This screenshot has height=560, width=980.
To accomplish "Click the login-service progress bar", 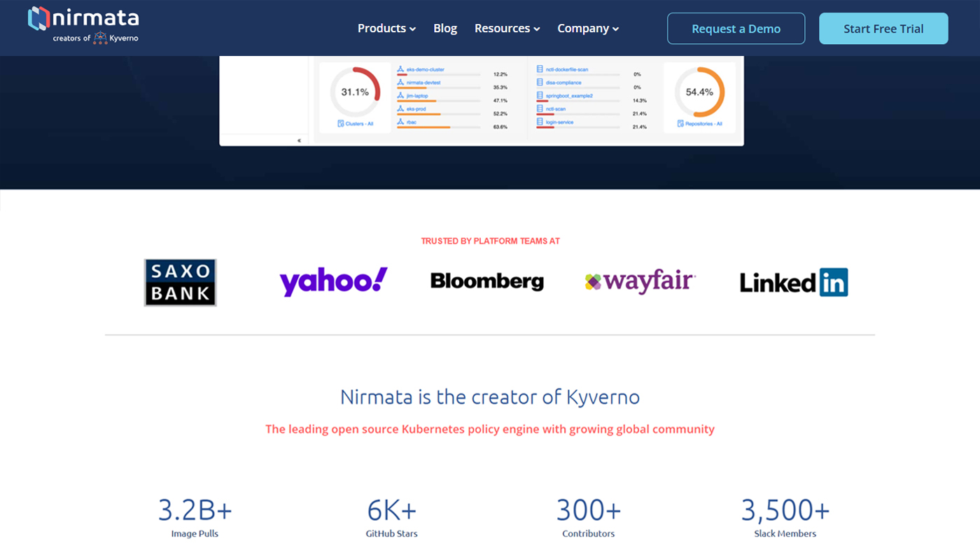I will coord(578,127).
